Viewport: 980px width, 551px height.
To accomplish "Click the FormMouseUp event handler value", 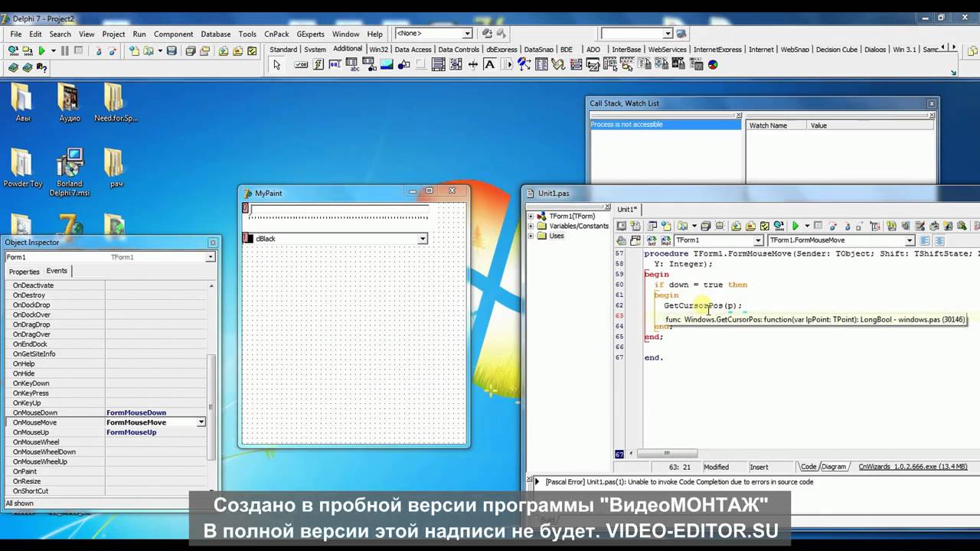I will (x=132, y=432).
